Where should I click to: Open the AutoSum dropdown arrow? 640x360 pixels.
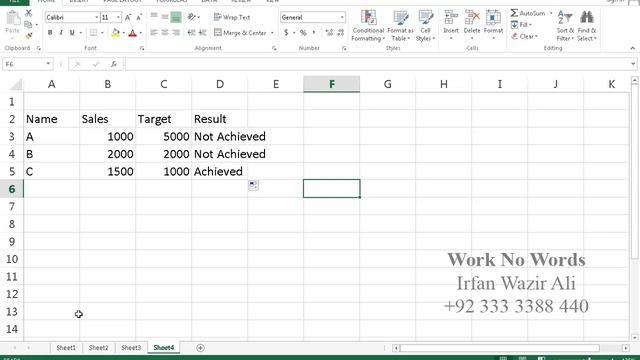click(x=551, y=13)
